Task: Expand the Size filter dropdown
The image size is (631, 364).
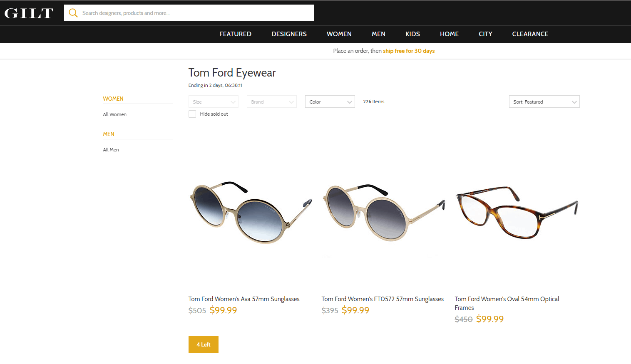Action: [214, 102]
